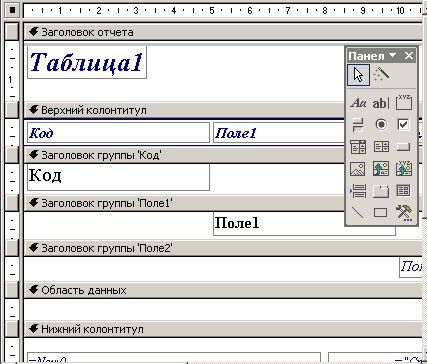Toggle the Control Wizards wand tool
Image resolution: width=427 pixels, height=364 pixels.
[x=381, y=75]
